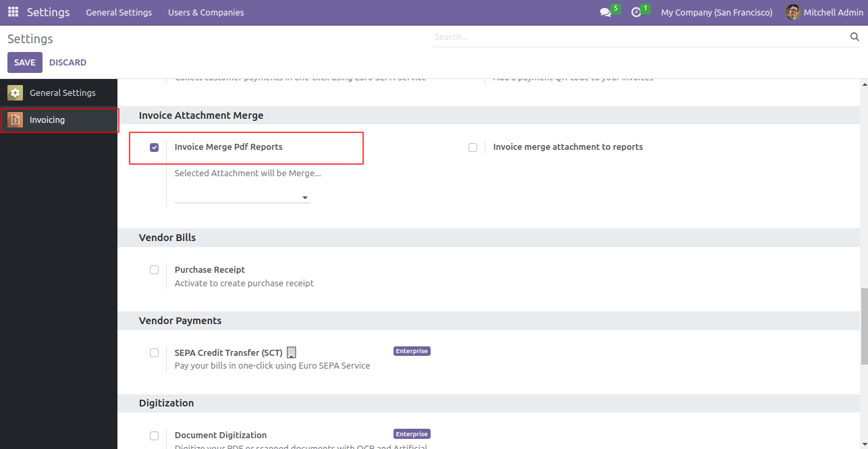Select the Invoicing sidebar tab
The width and height of the screenshot is (868, 449).
pyautogui.click(x=59, y=120)
